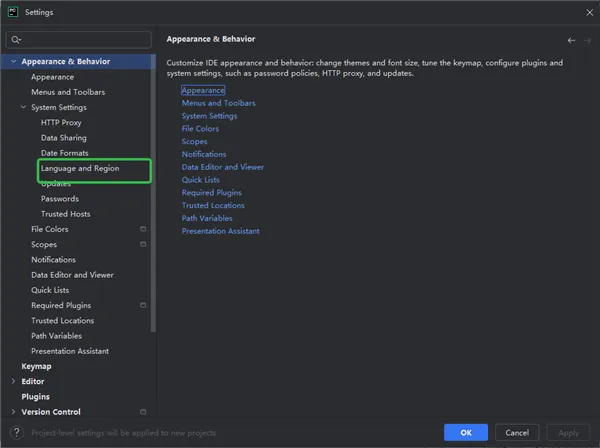Click project-level icon beside Required Plugins
The image size is (600, 448).
coord(143,305)
